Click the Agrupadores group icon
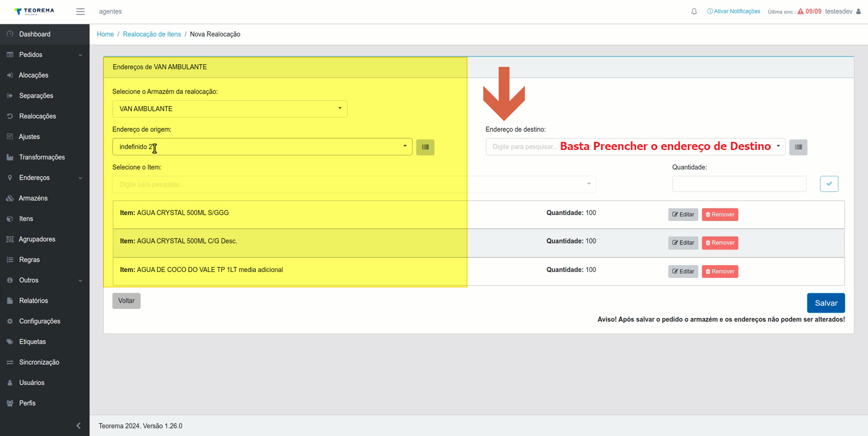868x436 pixels. (x=10, y=239)
